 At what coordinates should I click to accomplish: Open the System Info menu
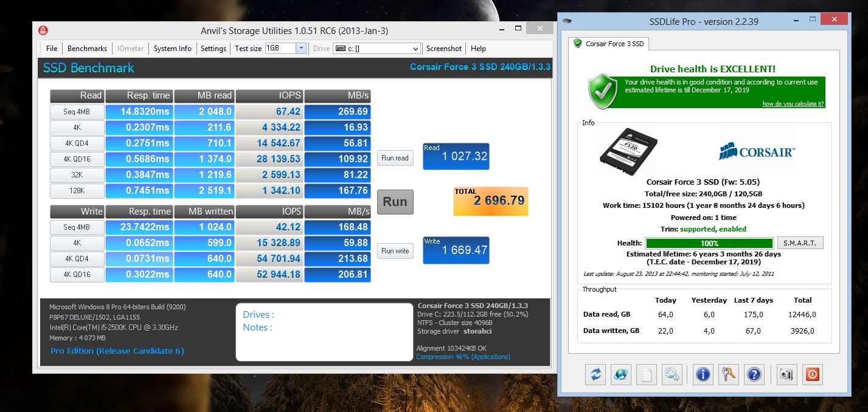tap(173, 49)
